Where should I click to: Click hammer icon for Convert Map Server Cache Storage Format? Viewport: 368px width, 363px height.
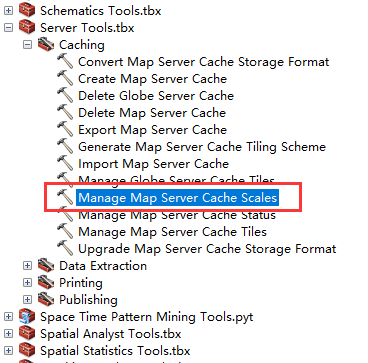(x=65, y=62)
